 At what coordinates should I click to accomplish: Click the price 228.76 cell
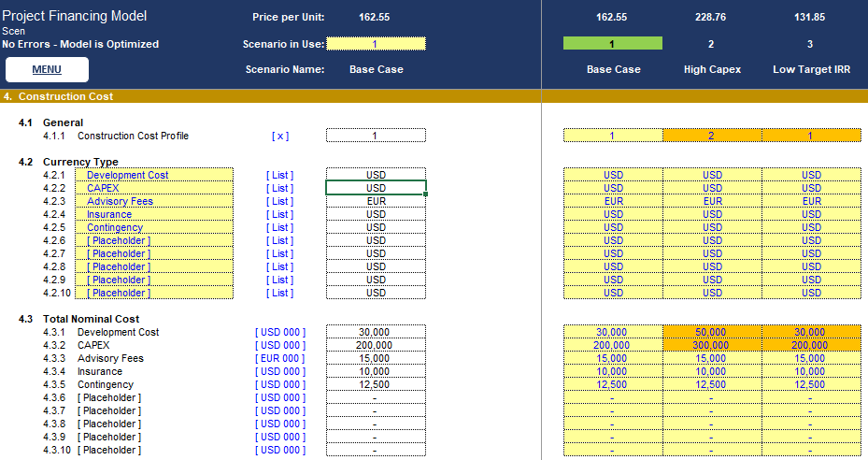711,17
